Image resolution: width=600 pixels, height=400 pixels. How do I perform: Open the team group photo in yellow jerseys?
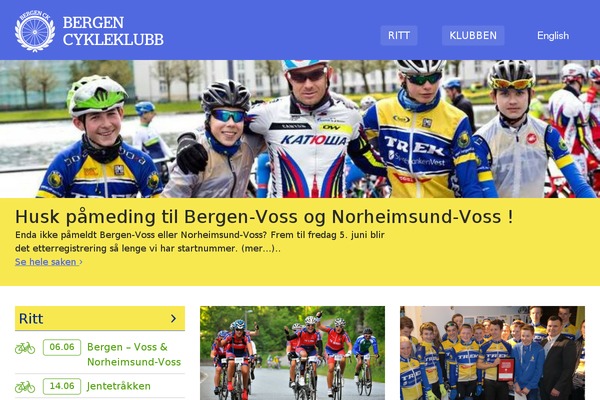(492, 353)
